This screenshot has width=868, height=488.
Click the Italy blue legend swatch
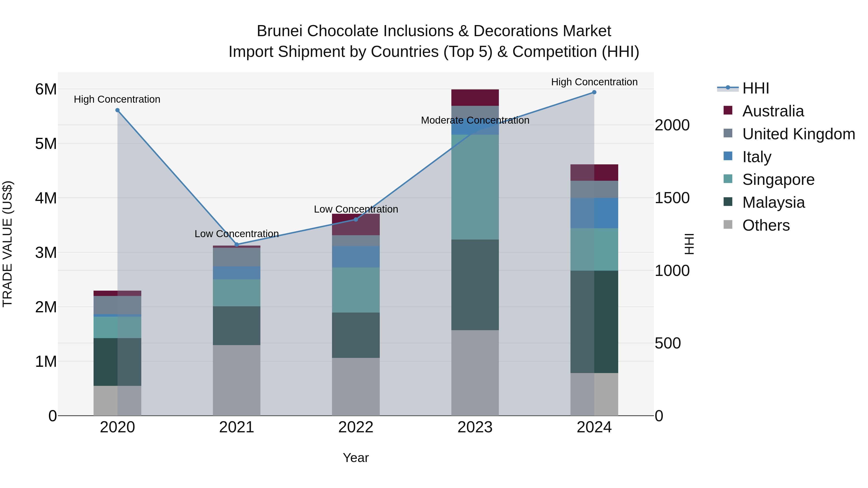(x=728, y=156)
